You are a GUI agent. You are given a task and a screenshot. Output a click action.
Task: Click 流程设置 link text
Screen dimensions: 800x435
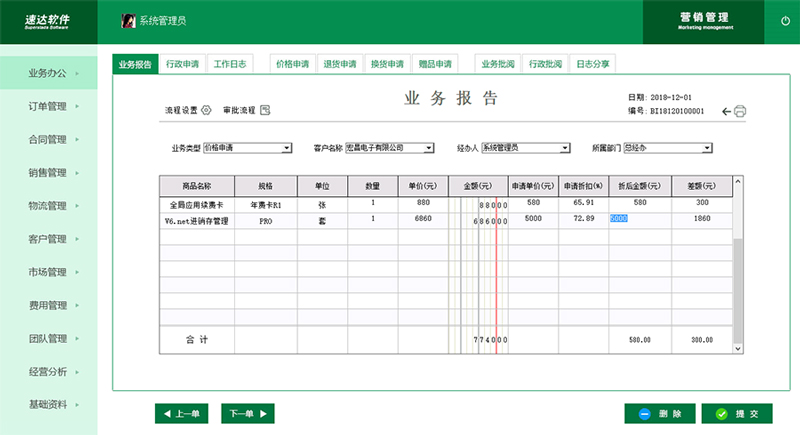[x=181, y=110]
